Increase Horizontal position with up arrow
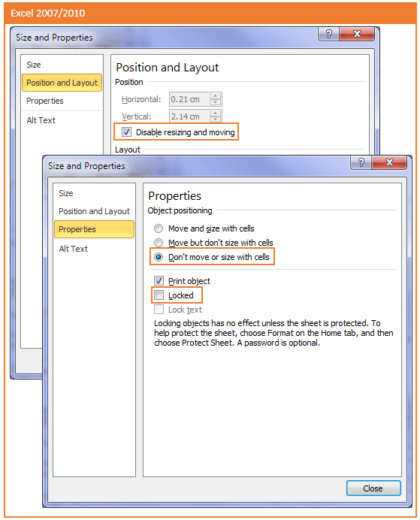 (216, 96)
